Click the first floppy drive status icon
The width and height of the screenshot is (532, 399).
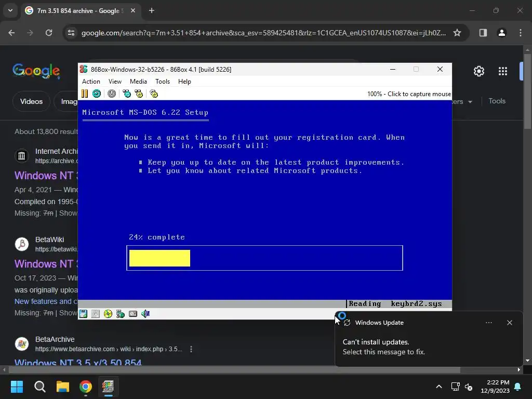pos(83,314)
